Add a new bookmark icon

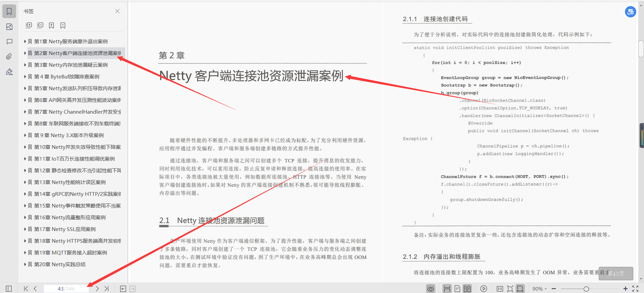pyautogui.click(x=51, y=25)
